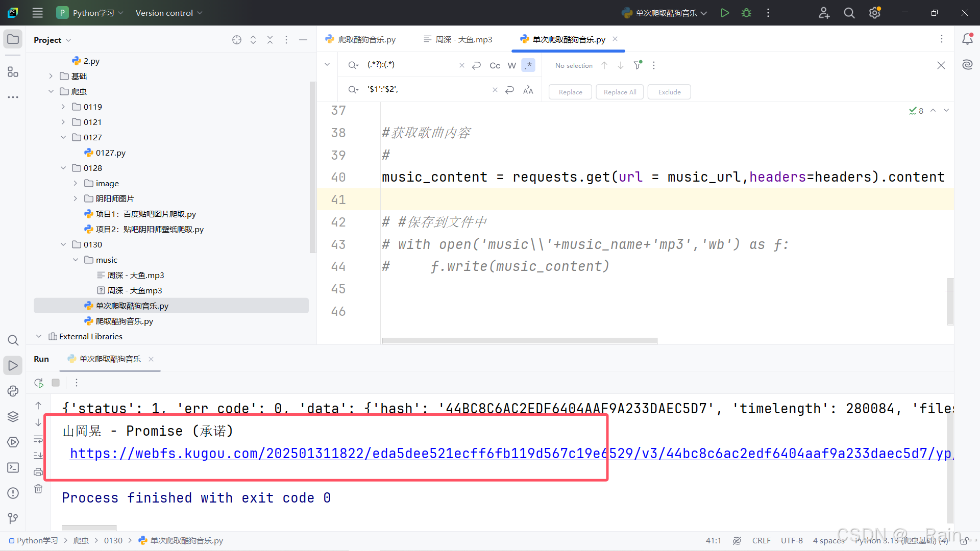This screenshot has width=980, height=551.
Task: Toggle Words option in find bar
Action: [511, 65]
